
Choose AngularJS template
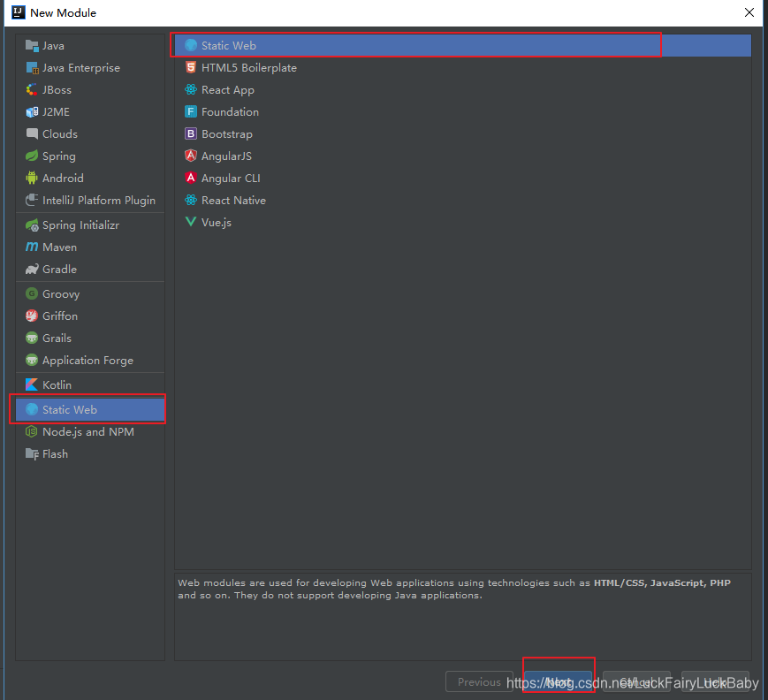463,156
